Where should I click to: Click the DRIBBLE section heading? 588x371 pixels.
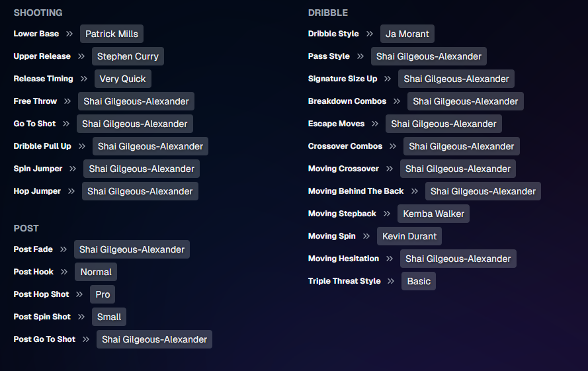tap(328, 13)
